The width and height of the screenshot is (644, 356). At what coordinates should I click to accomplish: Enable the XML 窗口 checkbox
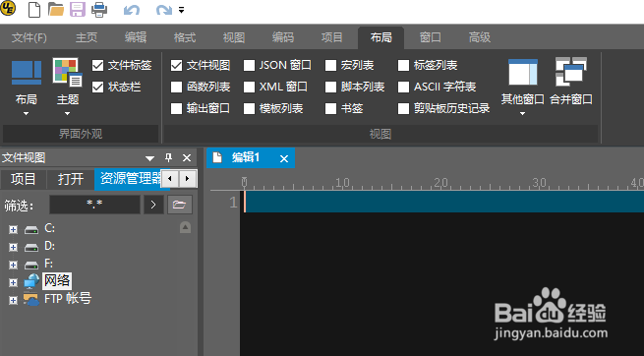tap(250, 88)
